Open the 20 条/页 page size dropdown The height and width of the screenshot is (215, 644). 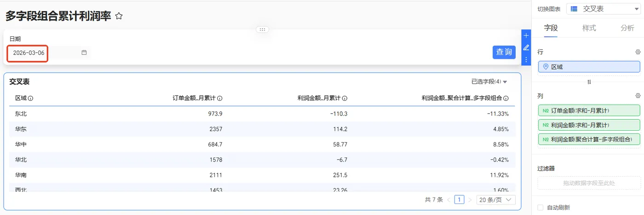coord(495,200)
